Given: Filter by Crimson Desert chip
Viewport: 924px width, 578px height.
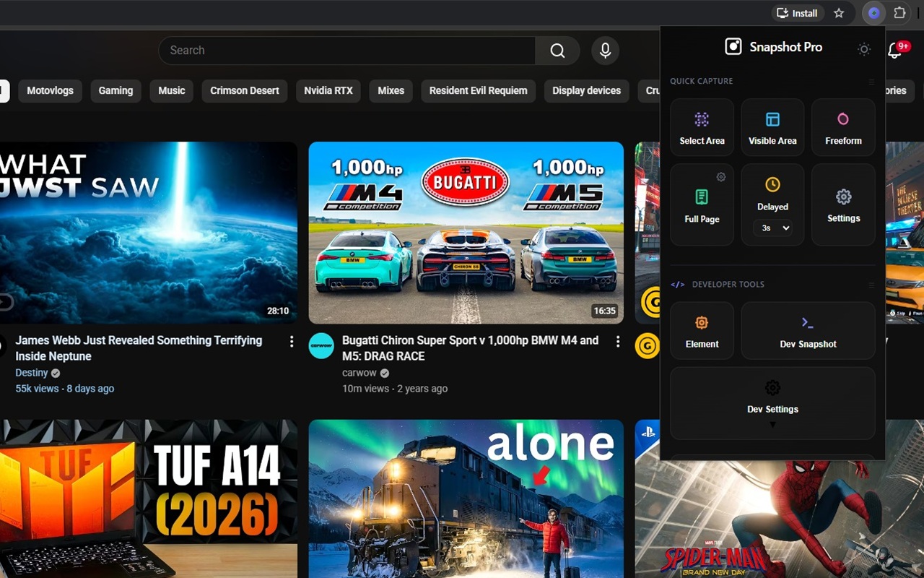Looking at the screenshot, I should click(245, 91).
